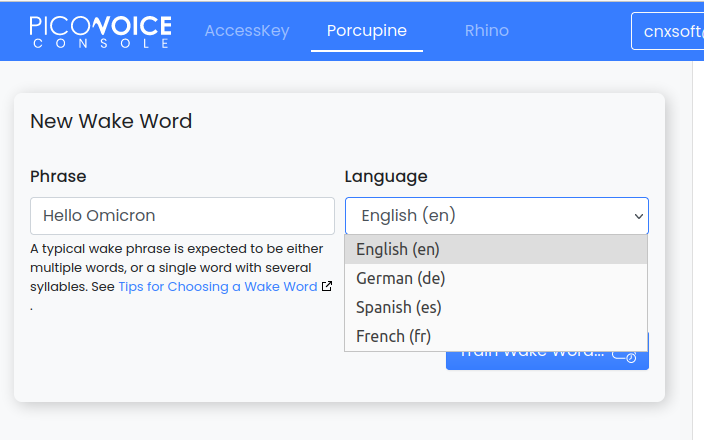Viewport: 704px width, 440px height.
Task: Switch to the Porcupine tab
Action: tap(367, 31)
